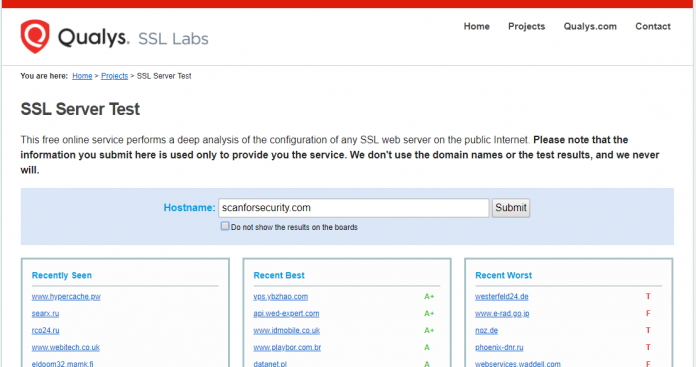The image size is (696, 367).
Task: Click the A grade beside www.playbor.com.br
Action: pos(427,347)
